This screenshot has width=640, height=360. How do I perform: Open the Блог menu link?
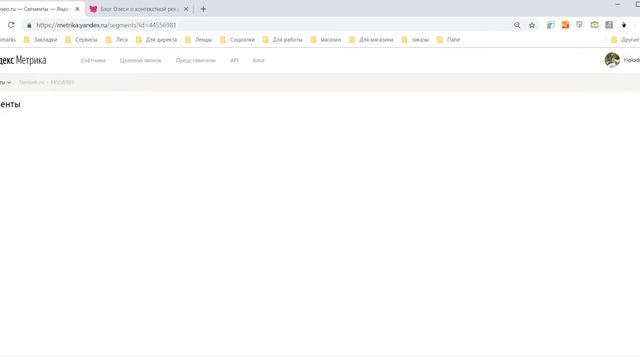click(x=258, y=60)
